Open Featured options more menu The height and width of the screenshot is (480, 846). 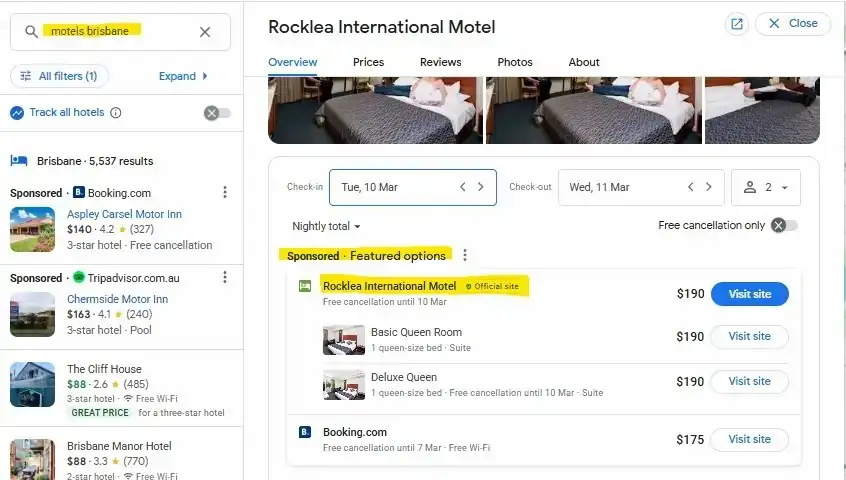point(465,255)
